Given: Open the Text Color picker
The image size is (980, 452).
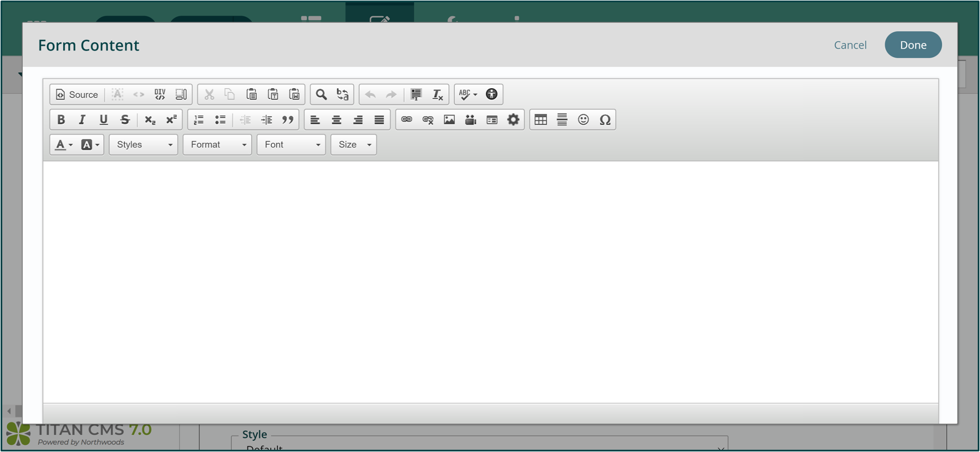Looking at the screenshot, I should pyautogui.click(x=64, y=145).
